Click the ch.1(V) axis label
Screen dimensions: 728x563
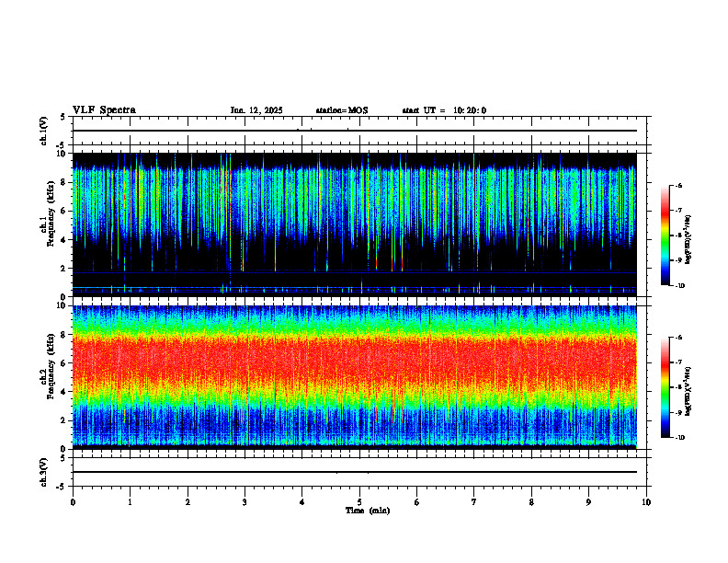coord(43,131)
